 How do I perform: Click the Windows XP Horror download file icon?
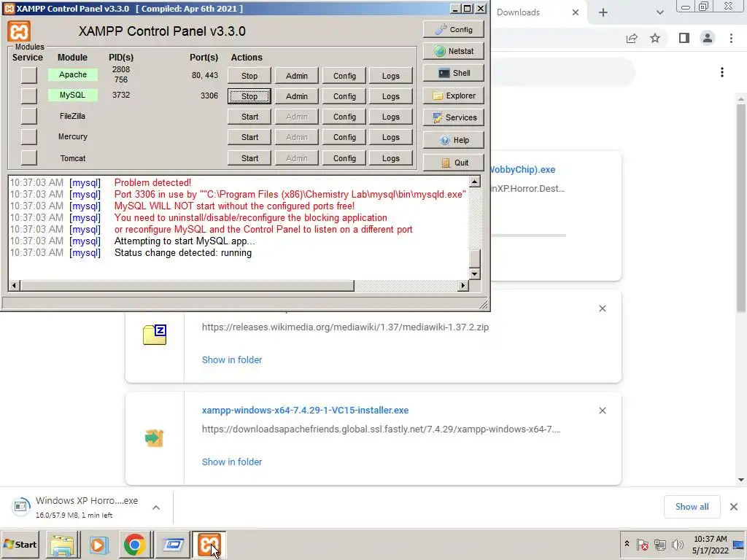pyautogui.click(x=20, y=507)
